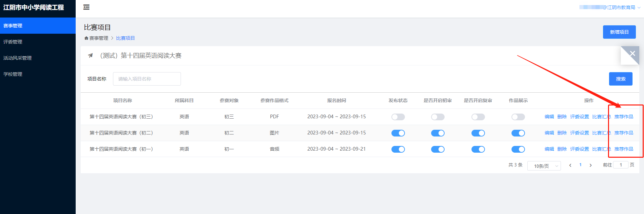
Task: Open 学校管理 in the sidebar
Action: (13, 74)
